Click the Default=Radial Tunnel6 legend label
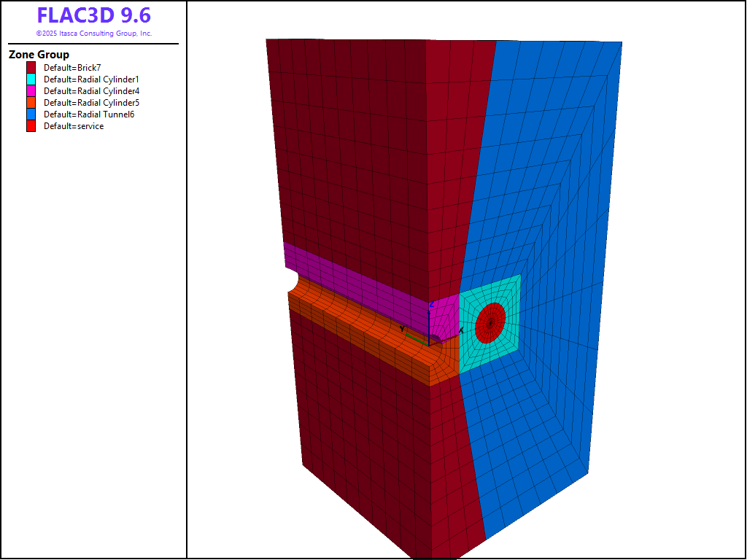This screenshot has width=747, height=560. tap(89, 114)
